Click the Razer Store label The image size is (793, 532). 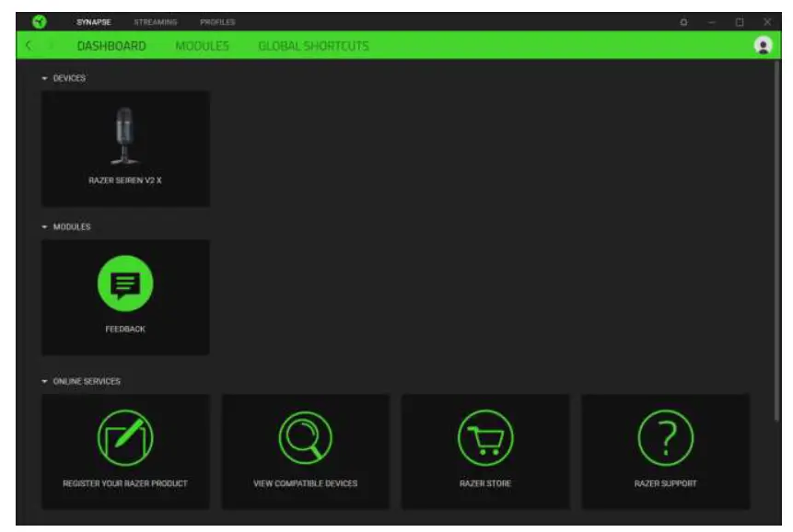[485, 483]
